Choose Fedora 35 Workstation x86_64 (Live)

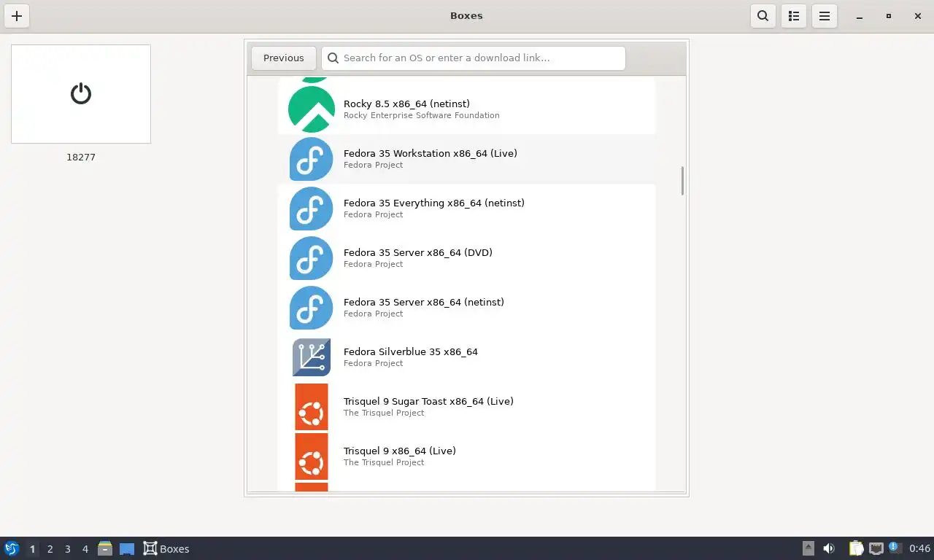point(430,153)
